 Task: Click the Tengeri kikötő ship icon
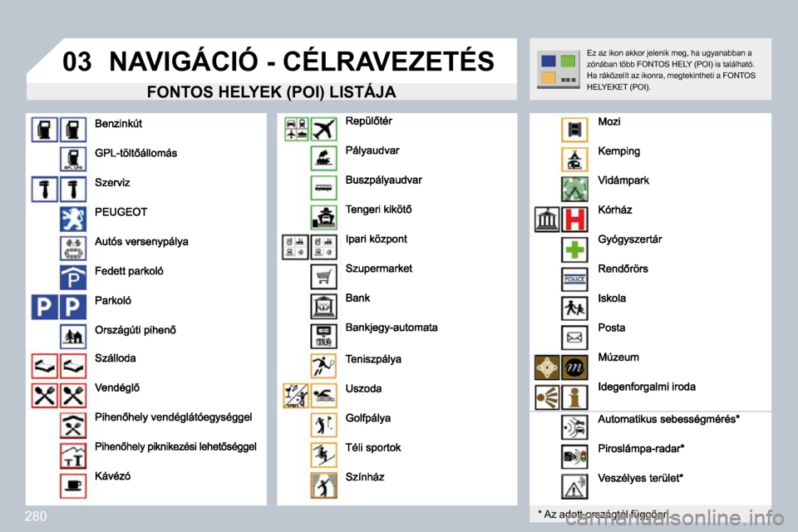[x=323, y=218]
